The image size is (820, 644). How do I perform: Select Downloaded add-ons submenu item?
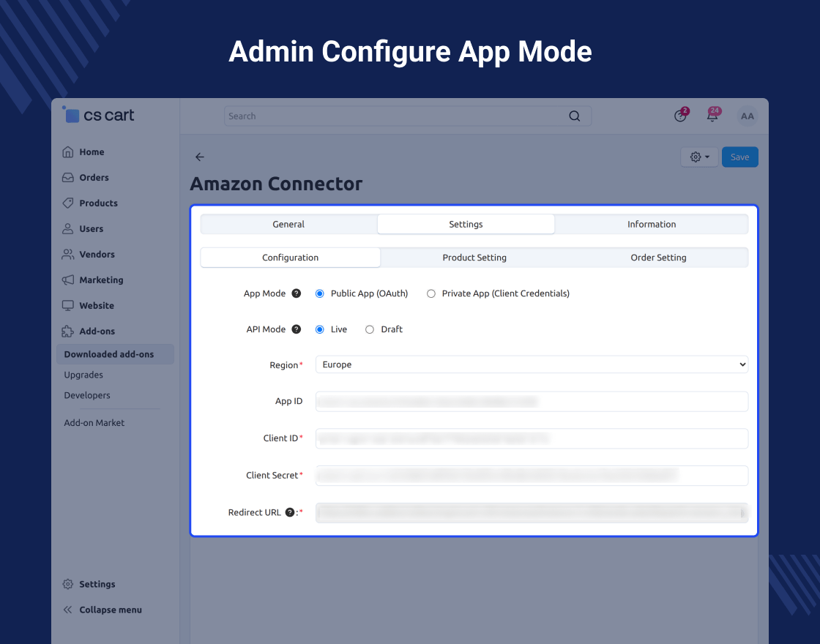[x=115, y=354]
